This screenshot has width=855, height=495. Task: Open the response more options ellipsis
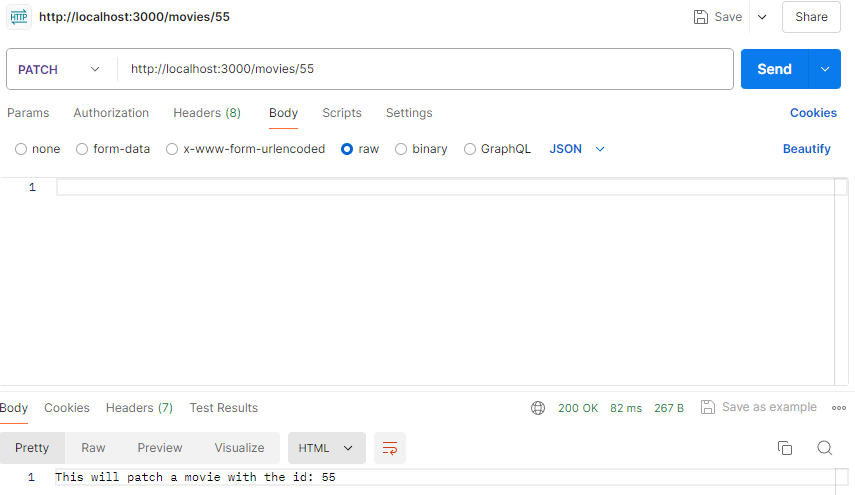[x=839, y=408]
